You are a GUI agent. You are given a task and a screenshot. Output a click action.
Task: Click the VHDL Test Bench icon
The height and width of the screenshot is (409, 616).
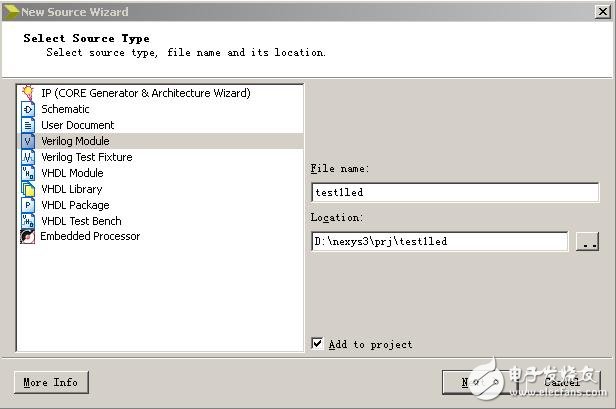click(x=28, y=221)
